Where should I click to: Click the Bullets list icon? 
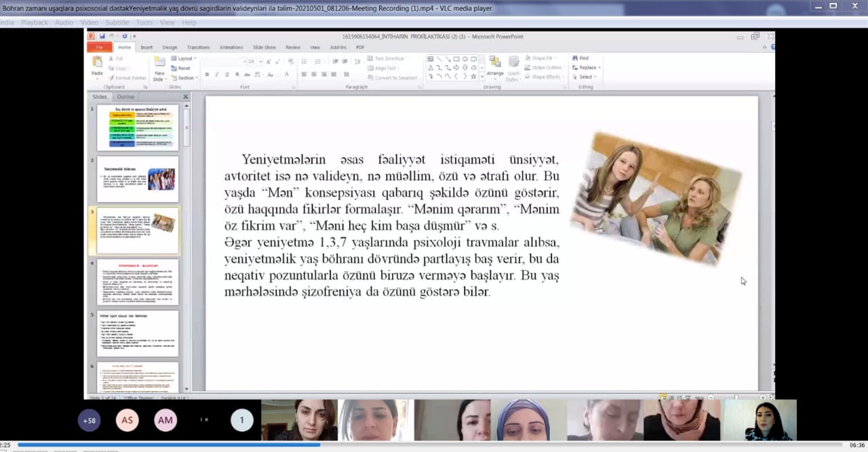(304, 61)
